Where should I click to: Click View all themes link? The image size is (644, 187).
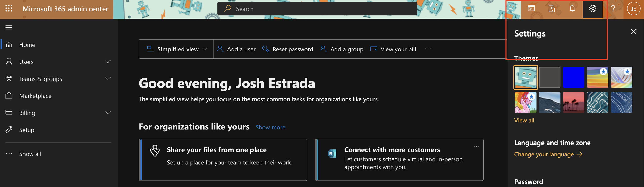[x=524, y=120]
